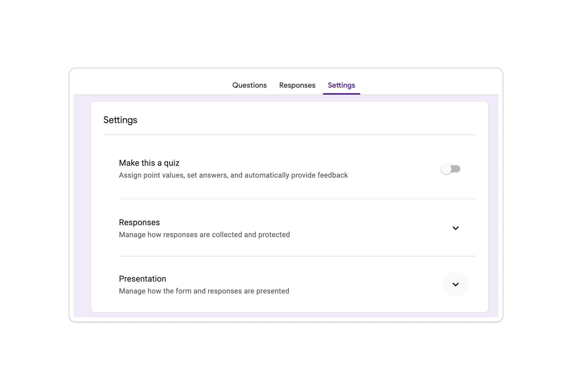
Task: Collapse the Presentation section chevron
Action: pos(456,284)
